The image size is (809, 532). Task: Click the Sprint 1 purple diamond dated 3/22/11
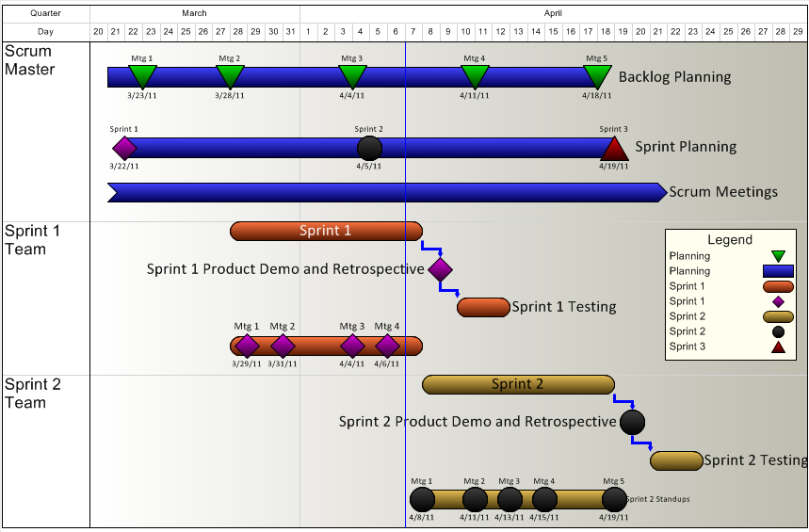click(x=124, y=148)
